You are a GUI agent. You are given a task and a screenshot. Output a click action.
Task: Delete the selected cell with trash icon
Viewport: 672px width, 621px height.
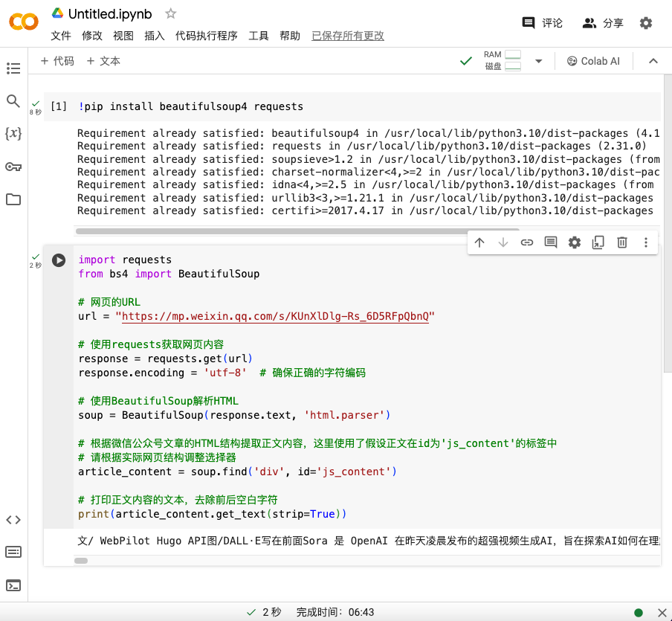(622, 242)
